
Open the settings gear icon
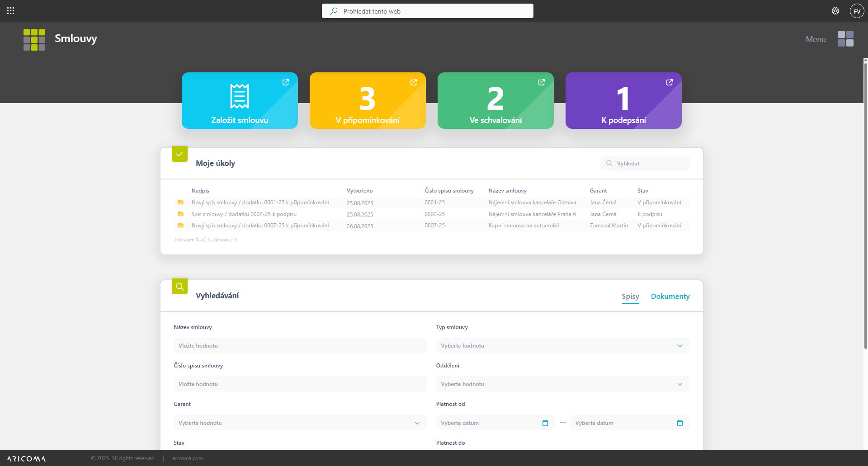pos(835,11)
